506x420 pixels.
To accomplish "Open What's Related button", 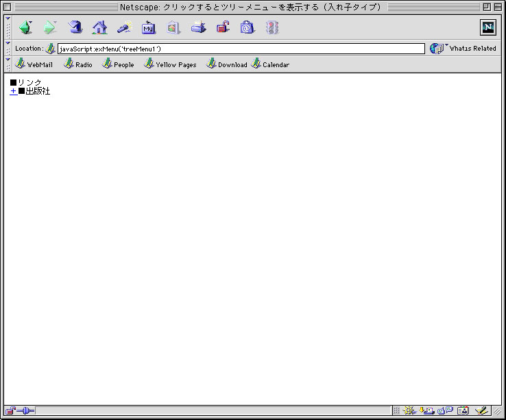I will tap(463, 49).
